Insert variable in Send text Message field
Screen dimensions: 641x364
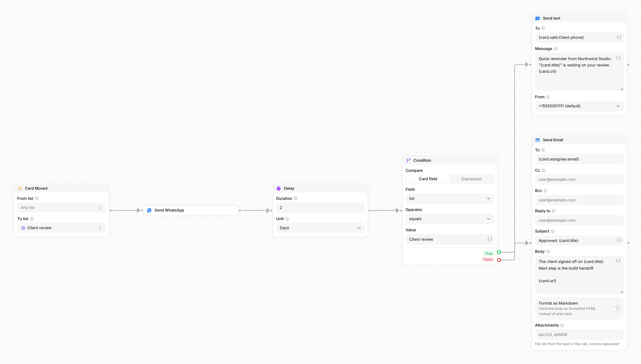618,58
